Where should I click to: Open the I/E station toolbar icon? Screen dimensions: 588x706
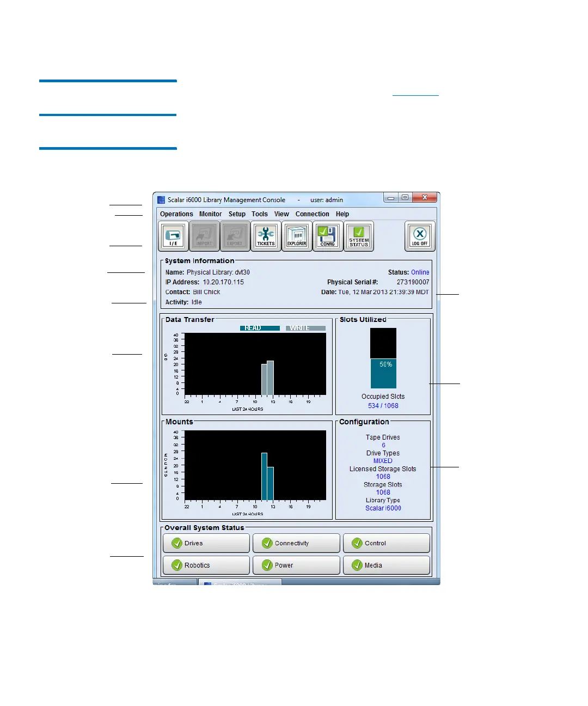pos(173,236)
